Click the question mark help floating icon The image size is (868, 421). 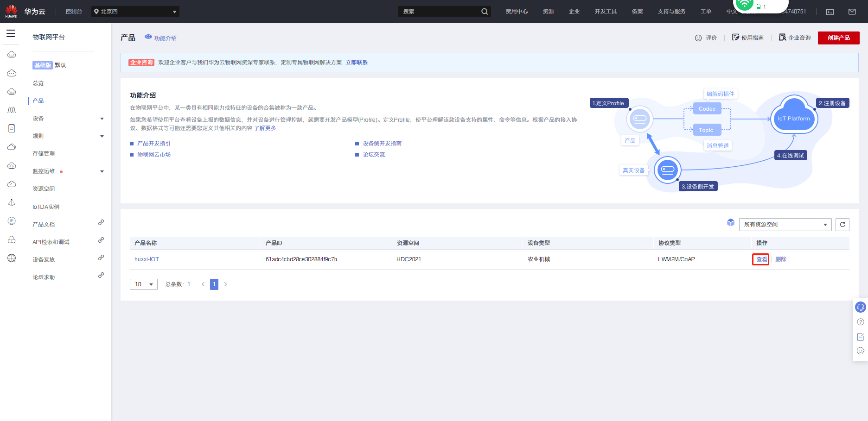[861, 322]
